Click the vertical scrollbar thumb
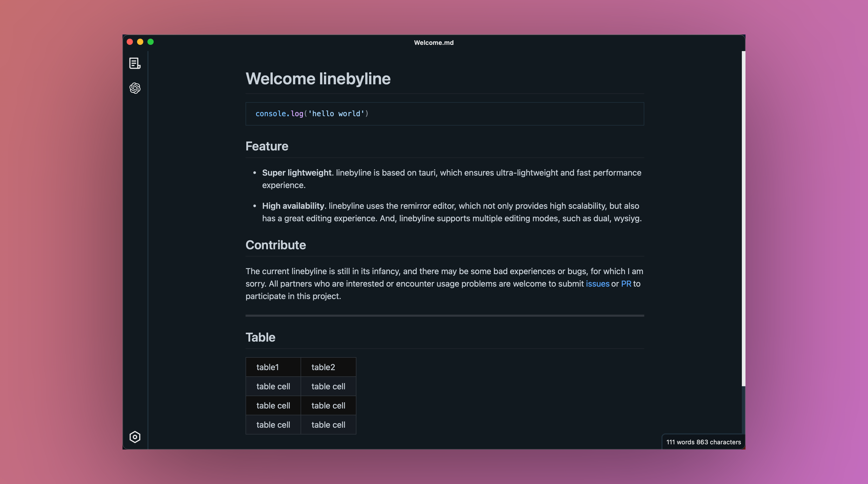Image resolution: width=868 pixels, height=484 pixels. [x=743, y=218]
